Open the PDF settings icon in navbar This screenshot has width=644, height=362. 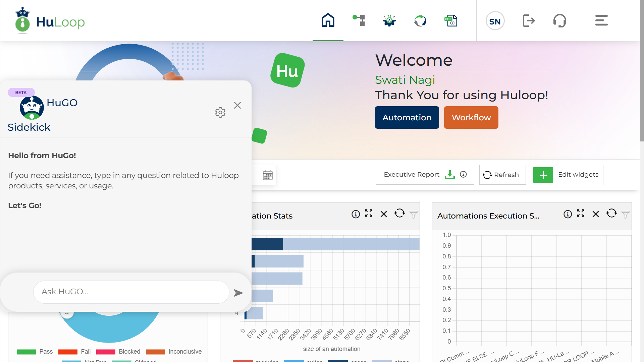click(x=451, y=20)
